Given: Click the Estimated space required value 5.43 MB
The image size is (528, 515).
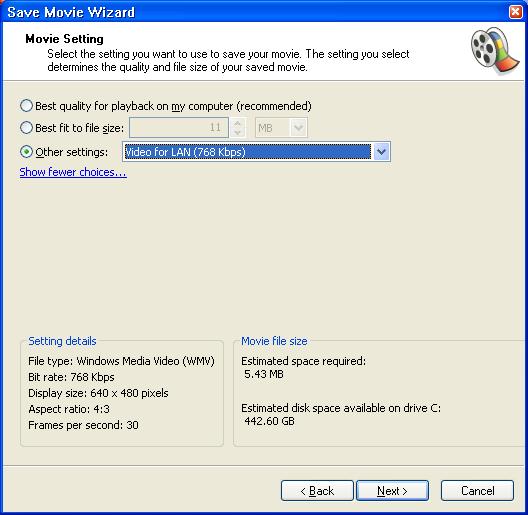Looking at the screenshot, I should point(264,374).
